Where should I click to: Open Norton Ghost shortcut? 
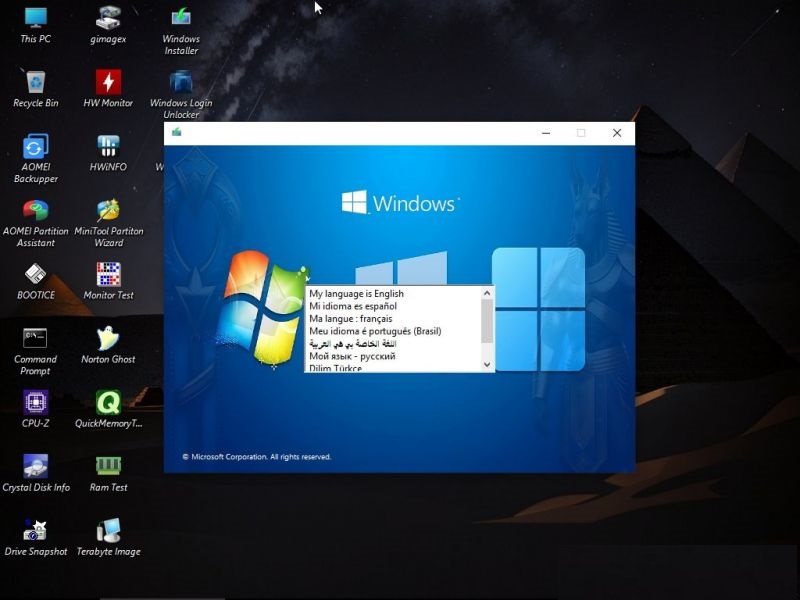(108, 339)
